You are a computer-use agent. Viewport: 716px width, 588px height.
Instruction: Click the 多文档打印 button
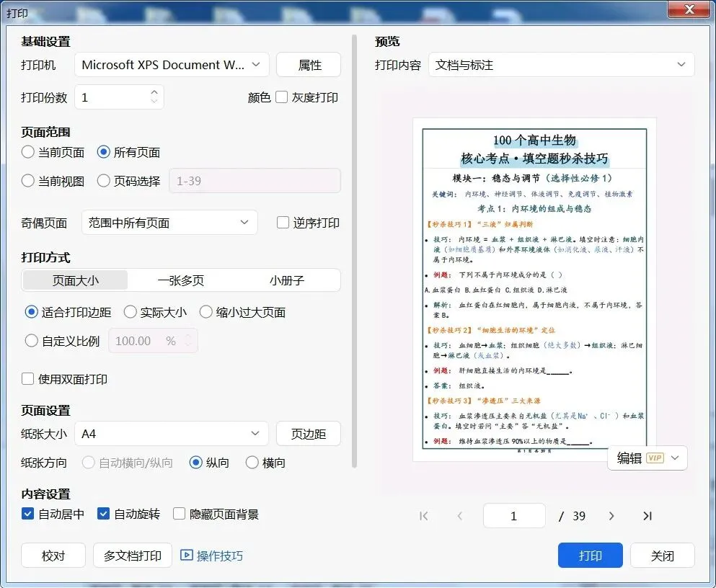[133, 555]
